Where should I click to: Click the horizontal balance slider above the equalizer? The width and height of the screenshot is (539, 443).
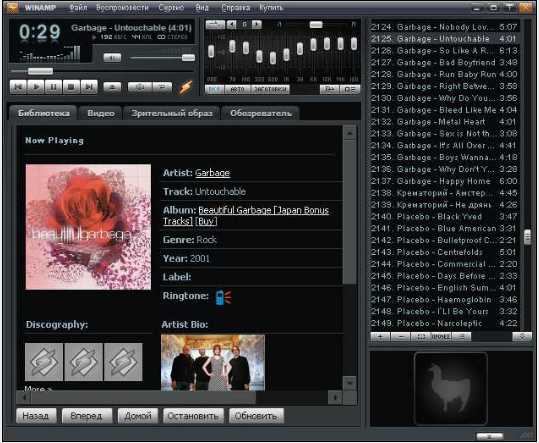coord(316,24)
